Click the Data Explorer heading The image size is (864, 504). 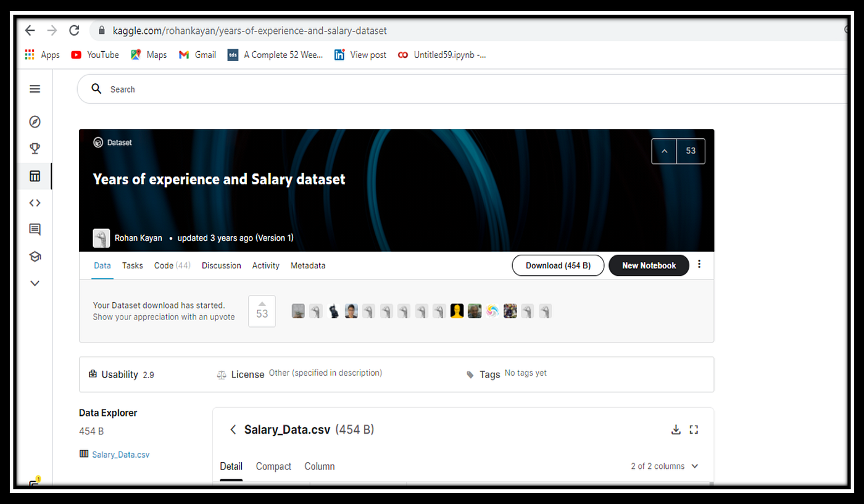click(108, 413)
